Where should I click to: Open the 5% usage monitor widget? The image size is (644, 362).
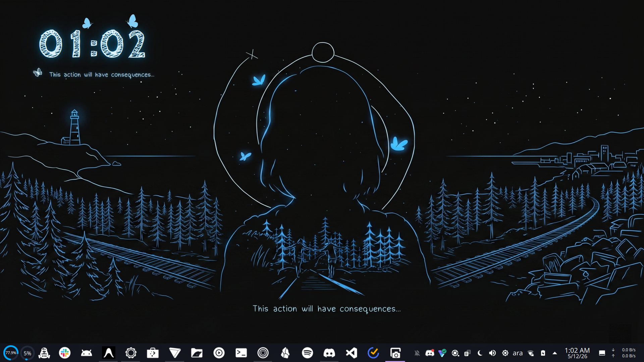(28, 353)
